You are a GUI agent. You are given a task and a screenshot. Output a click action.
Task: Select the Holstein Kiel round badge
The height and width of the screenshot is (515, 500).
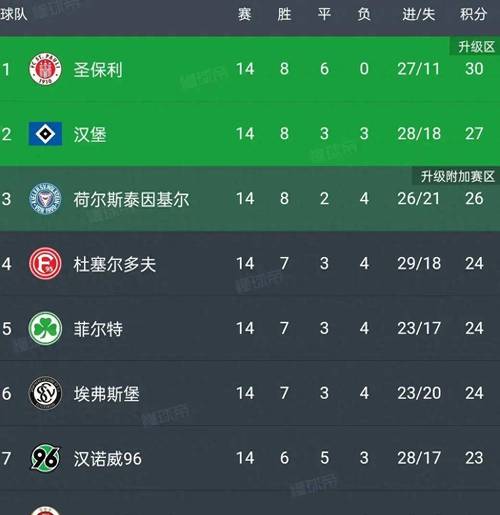coord(45,199)
